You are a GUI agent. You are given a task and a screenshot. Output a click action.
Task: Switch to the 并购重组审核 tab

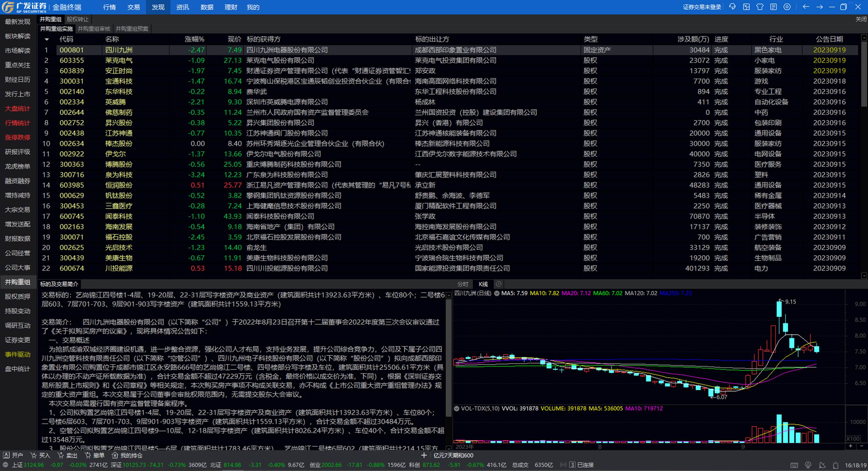[94, 29]
